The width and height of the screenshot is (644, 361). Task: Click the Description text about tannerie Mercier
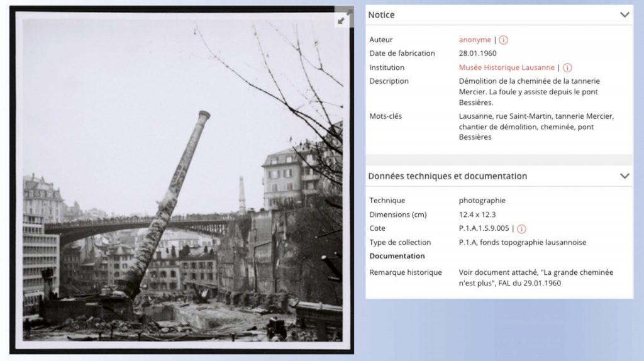529,92
